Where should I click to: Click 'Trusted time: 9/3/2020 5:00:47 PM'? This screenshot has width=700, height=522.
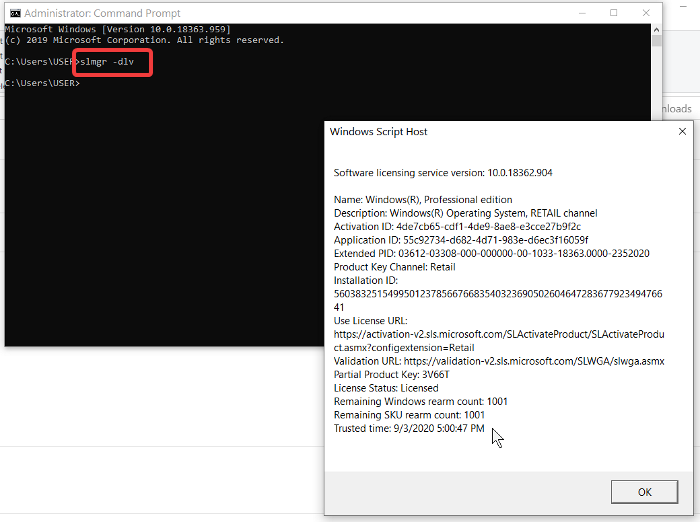(x=409, y=428)
